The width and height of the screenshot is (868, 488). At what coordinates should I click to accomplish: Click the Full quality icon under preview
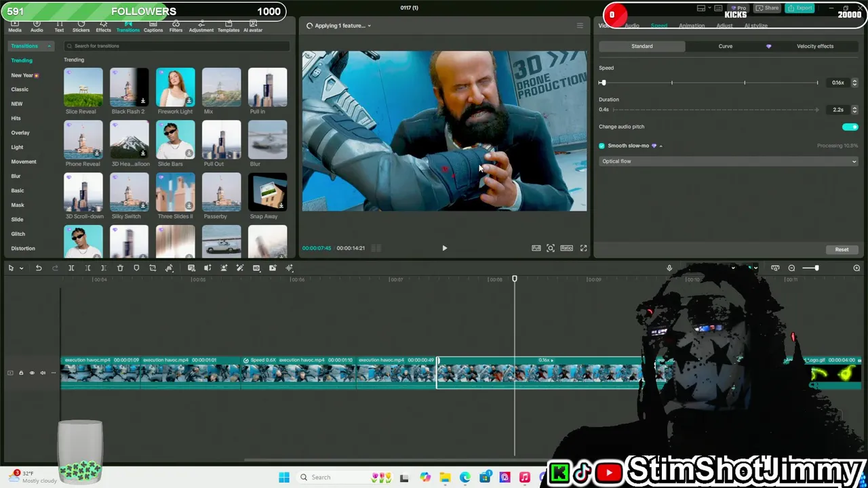tap(536, 248)
